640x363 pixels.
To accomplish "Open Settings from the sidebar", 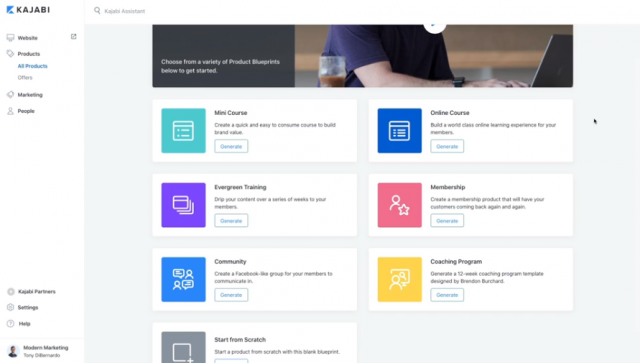I will (28, 307).
